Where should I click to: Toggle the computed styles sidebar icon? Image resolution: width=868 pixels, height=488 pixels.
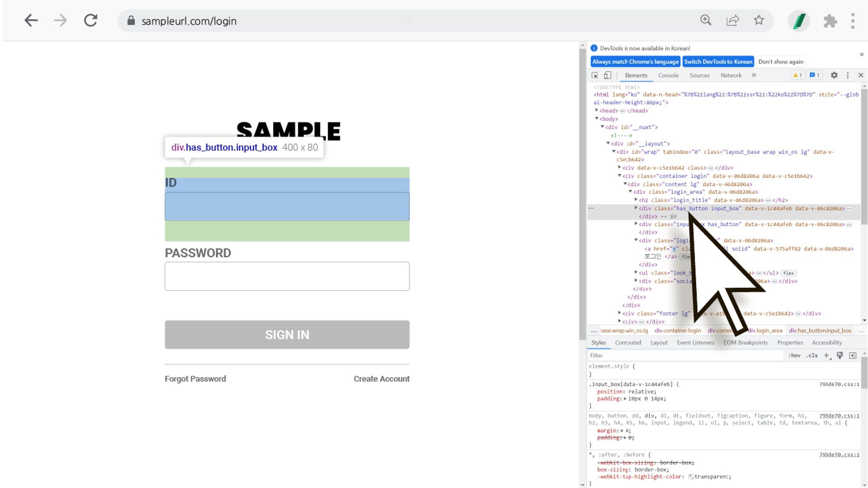point(853,355)
